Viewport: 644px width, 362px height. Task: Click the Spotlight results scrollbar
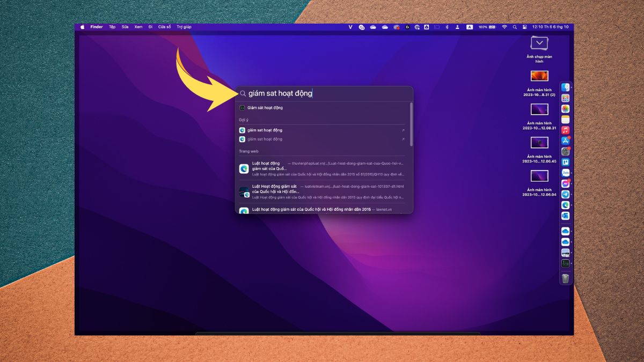pyautogui.click(x=412, y=124)
